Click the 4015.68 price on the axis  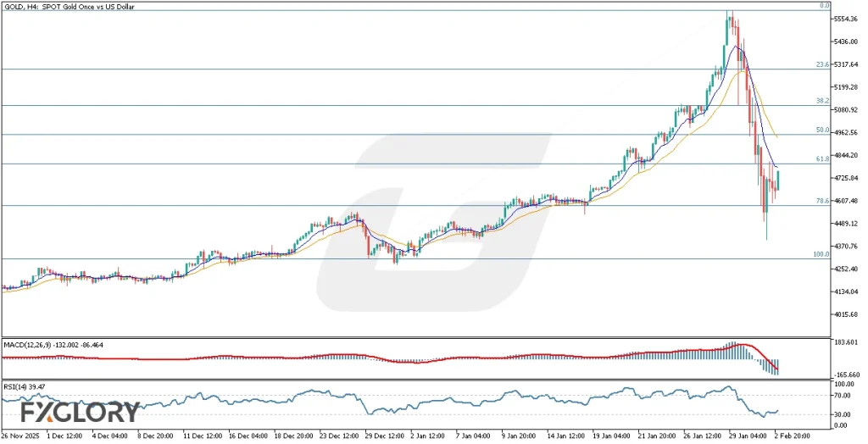point(844,314)
